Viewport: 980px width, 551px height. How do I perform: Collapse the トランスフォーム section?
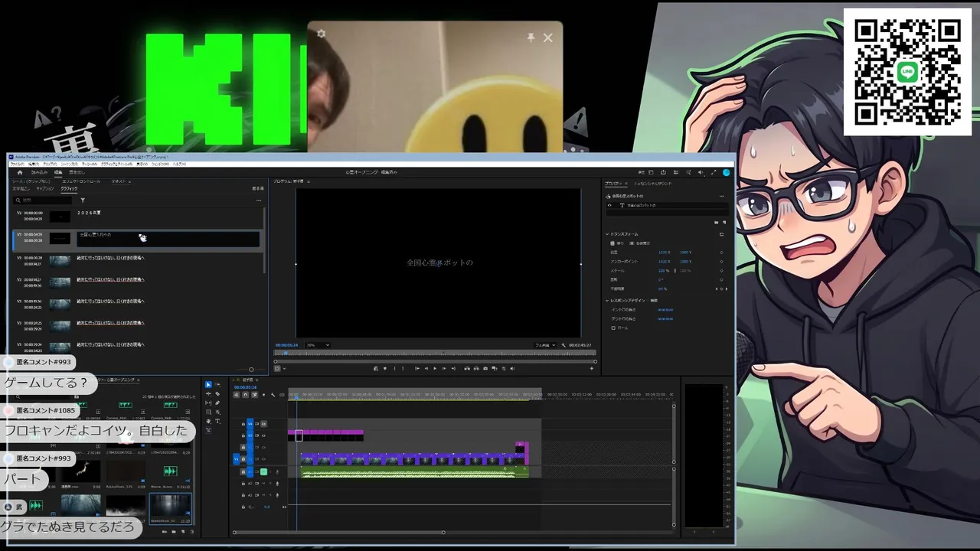coord(607,234)
